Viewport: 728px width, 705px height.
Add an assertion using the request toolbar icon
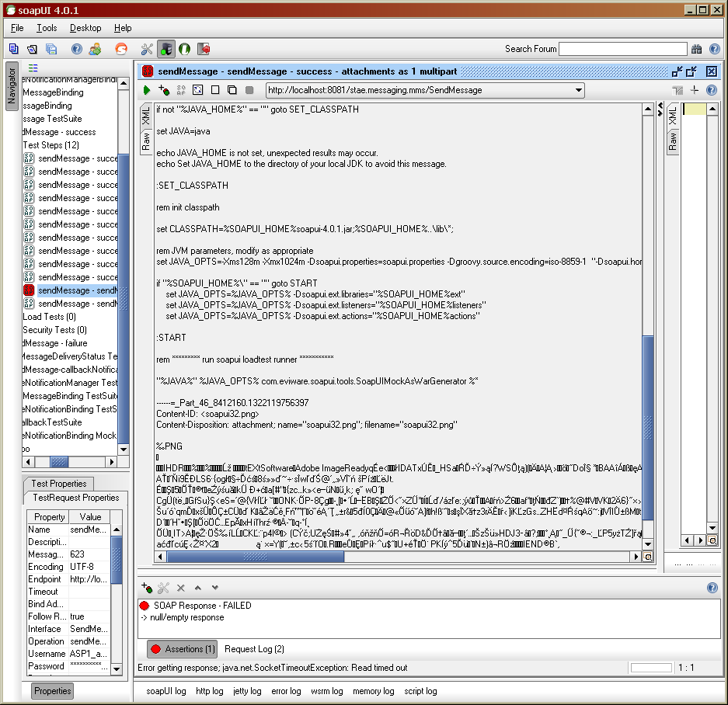tap(164, 91)
